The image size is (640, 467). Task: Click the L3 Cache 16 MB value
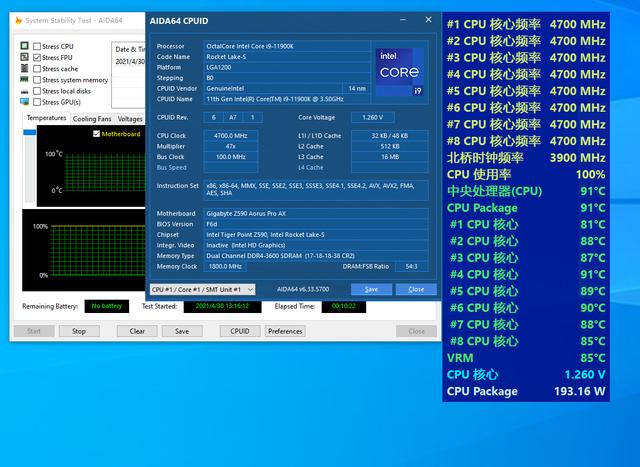click(x=390, y=157)
